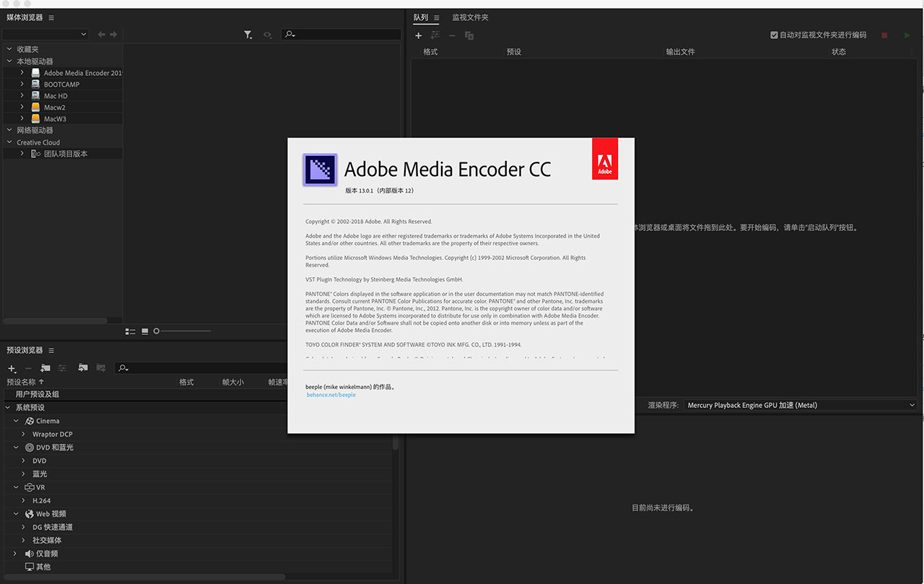This screenshot has width=924, height=584.
Task: Click the 仅音频 speaker icon
Action: [30, 554]
